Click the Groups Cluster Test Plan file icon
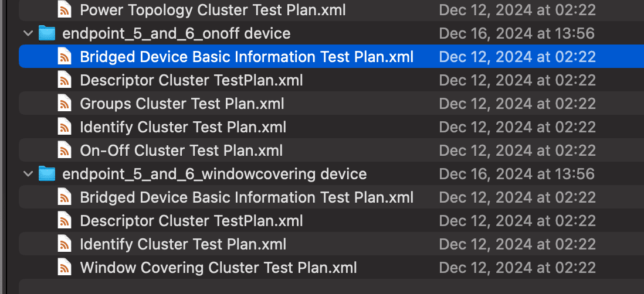 (x=65, y=103)
